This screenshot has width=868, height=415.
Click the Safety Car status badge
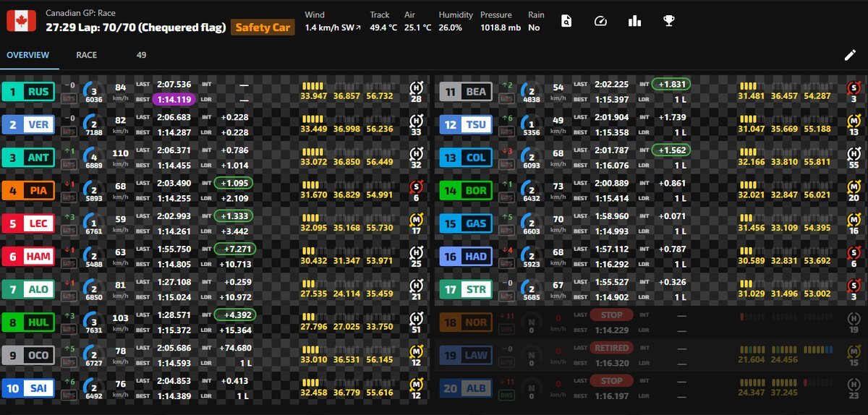click(x=262, y=28)
